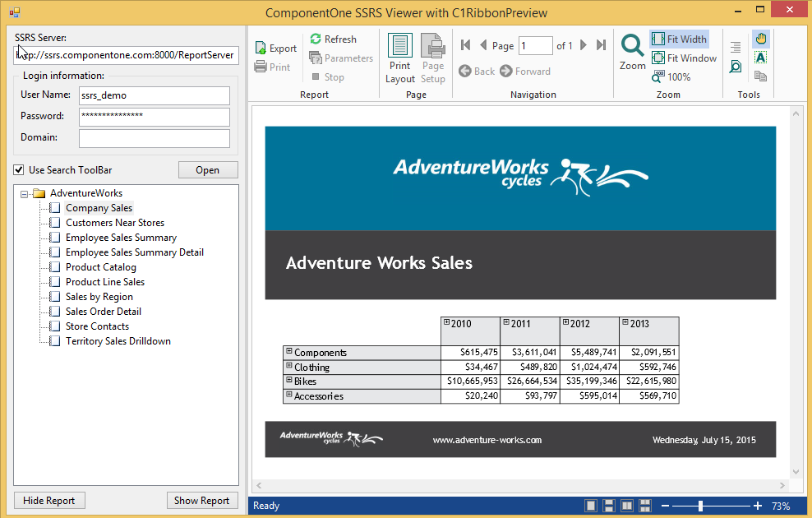Image resolution: width=812 pixels, height=518 pixels.
Task: Click the Export button in the ribbon
Action: [275, 49]
